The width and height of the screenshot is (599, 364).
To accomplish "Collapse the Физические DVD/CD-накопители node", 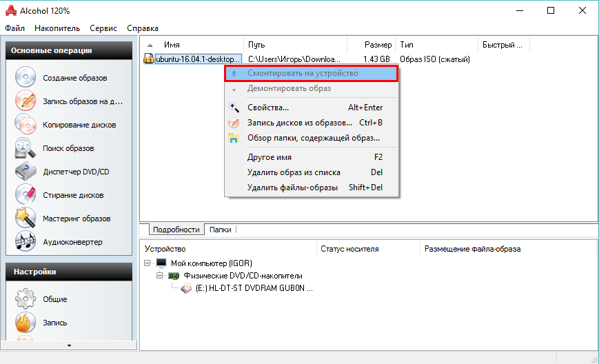I will pyautogui.click(x=160, y=275).
